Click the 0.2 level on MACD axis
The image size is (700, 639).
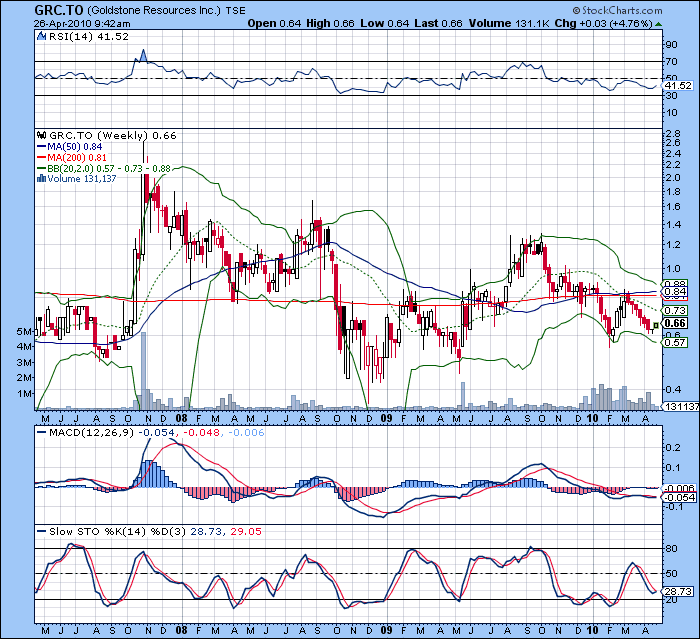673,447
